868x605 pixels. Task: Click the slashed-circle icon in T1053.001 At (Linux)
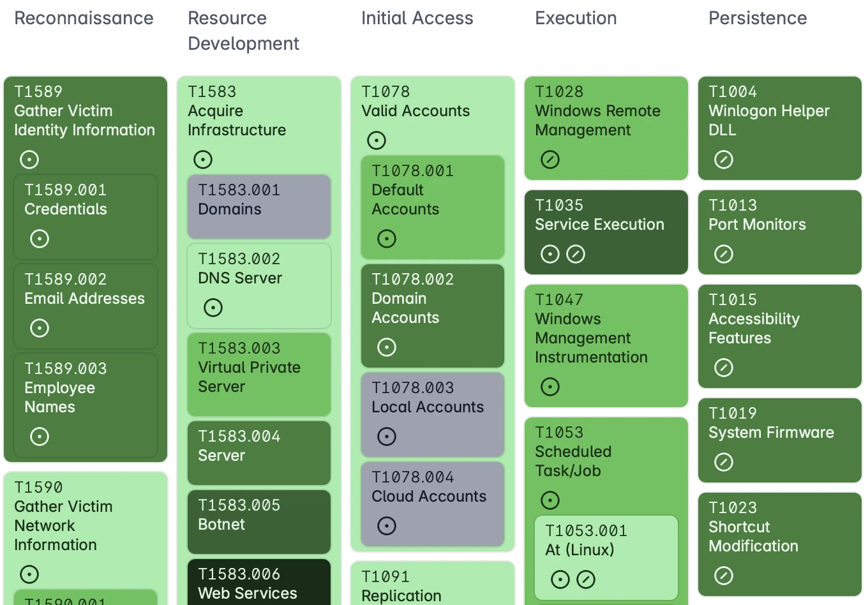click(x=586, y=579)
